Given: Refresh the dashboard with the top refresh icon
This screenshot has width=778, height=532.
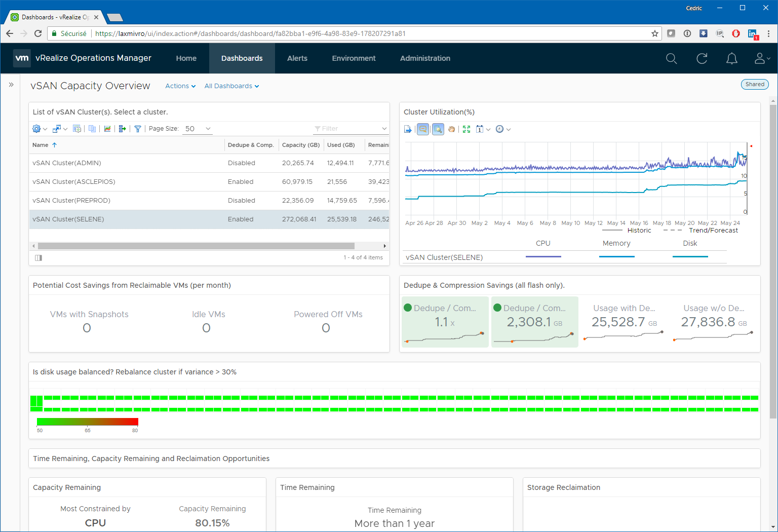Looking at the screenshot, I should pos(702,59).
